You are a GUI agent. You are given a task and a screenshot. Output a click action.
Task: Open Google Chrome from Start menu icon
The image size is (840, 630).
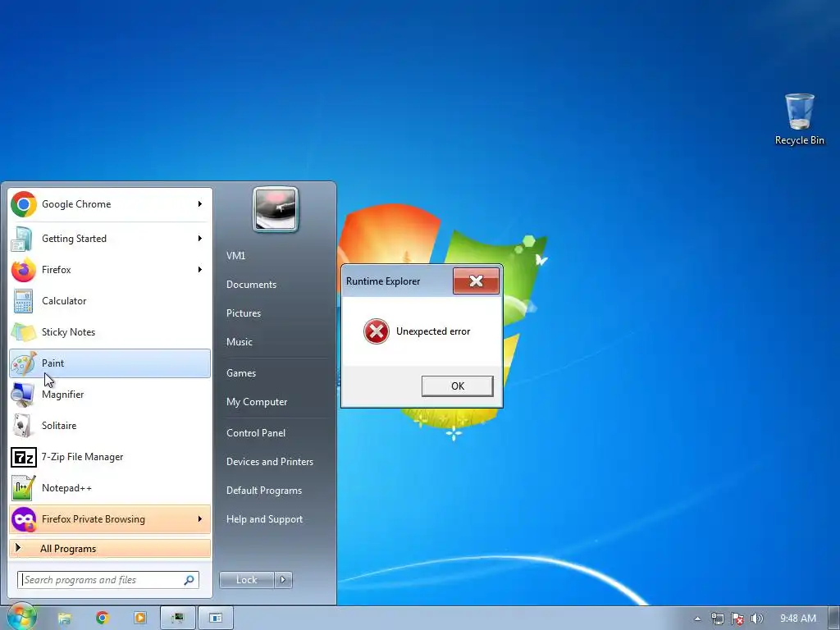click(24, 204)
